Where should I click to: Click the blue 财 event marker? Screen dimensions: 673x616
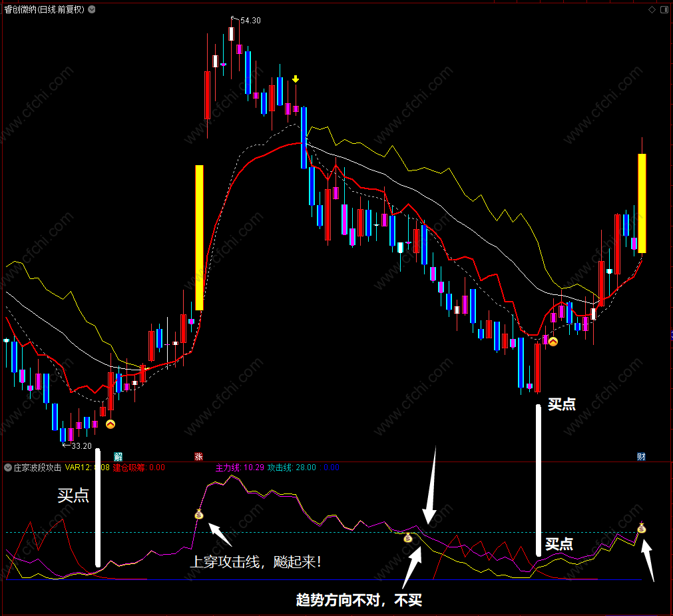click(x=641, y=456)
